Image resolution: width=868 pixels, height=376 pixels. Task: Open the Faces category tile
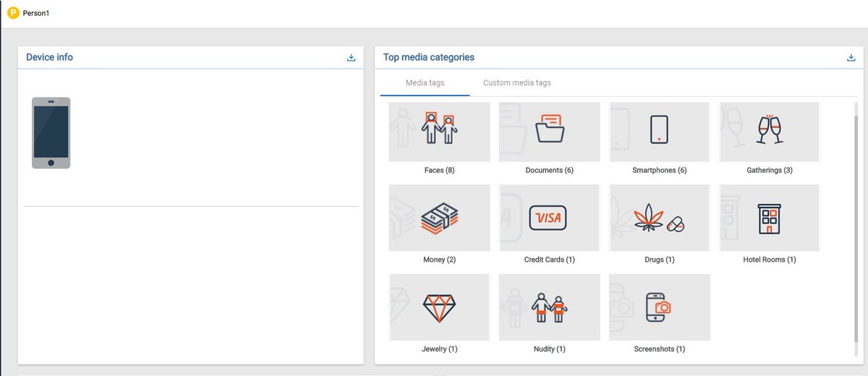point(440,132)
